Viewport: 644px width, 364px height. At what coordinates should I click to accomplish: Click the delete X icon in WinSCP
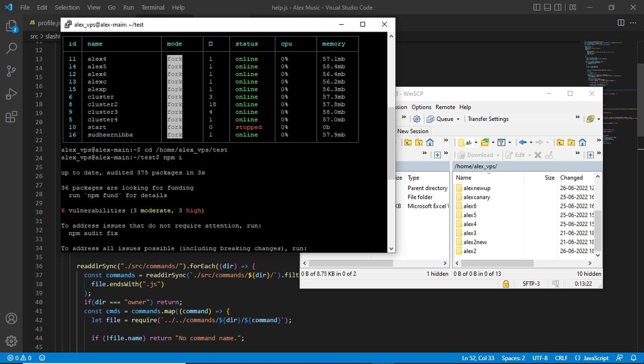[x=537, y=155]
